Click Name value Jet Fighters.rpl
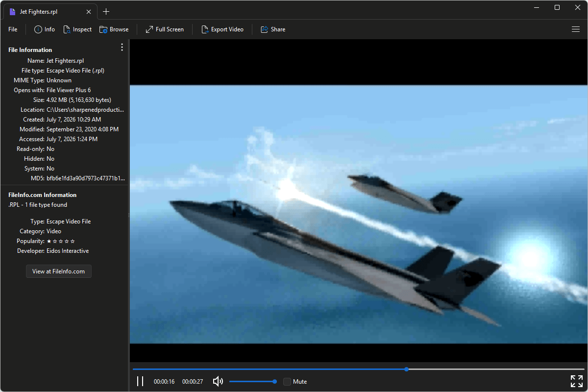 point(65,61)
